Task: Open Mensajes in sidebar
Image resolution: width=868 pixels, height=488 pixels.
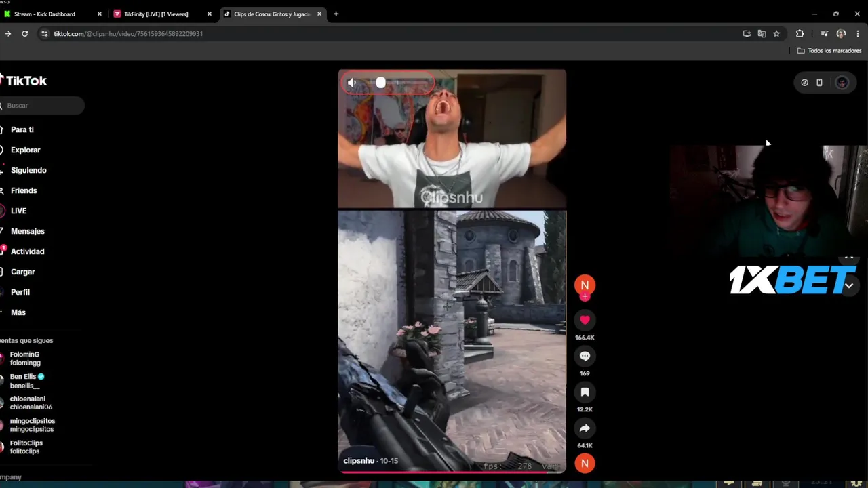Action: coord(27,231)
